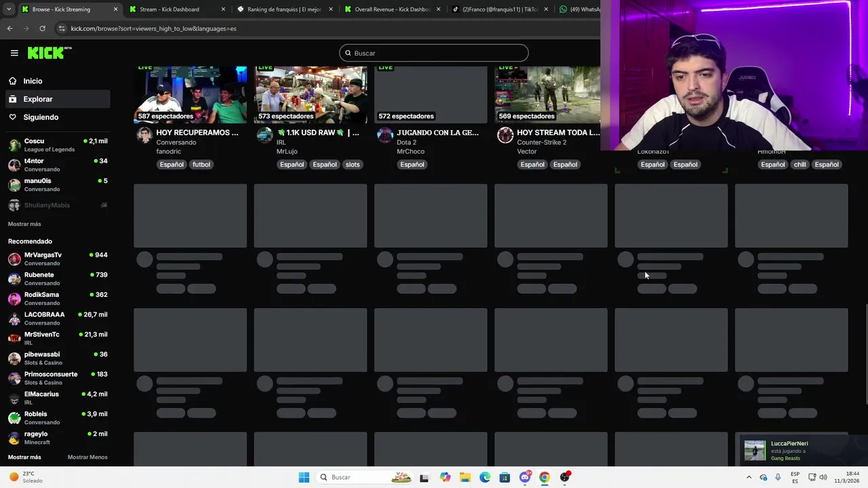Screen dimensions: 868x488
Task: Click pibewasabi avatar icon
Action: [x=14, y=359]
